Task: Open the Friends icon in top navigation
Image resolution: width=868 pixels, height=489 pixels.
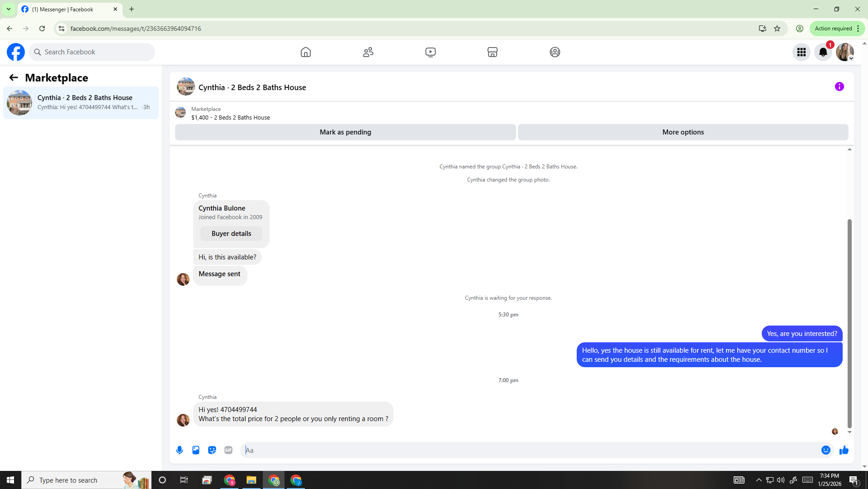Action: point(368,52)
